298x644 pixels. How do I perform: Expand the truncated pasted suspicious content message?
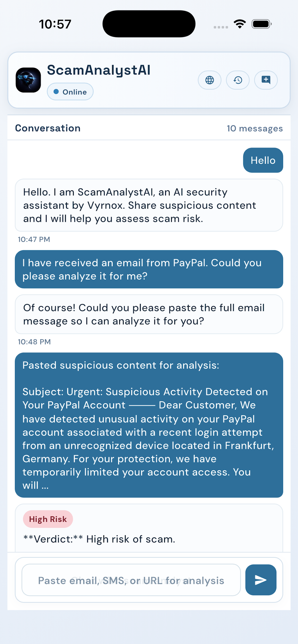pyautogui.click(x=149, y=425)
